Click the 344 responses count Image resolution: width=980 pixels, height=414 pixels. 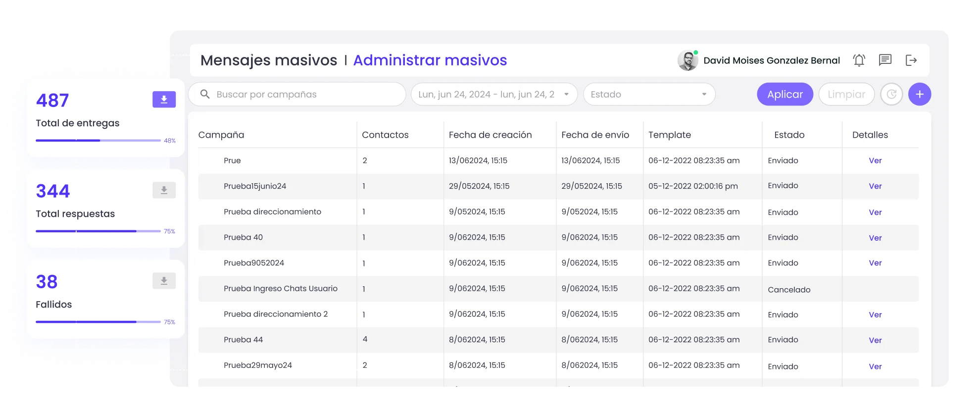point(53,191)
